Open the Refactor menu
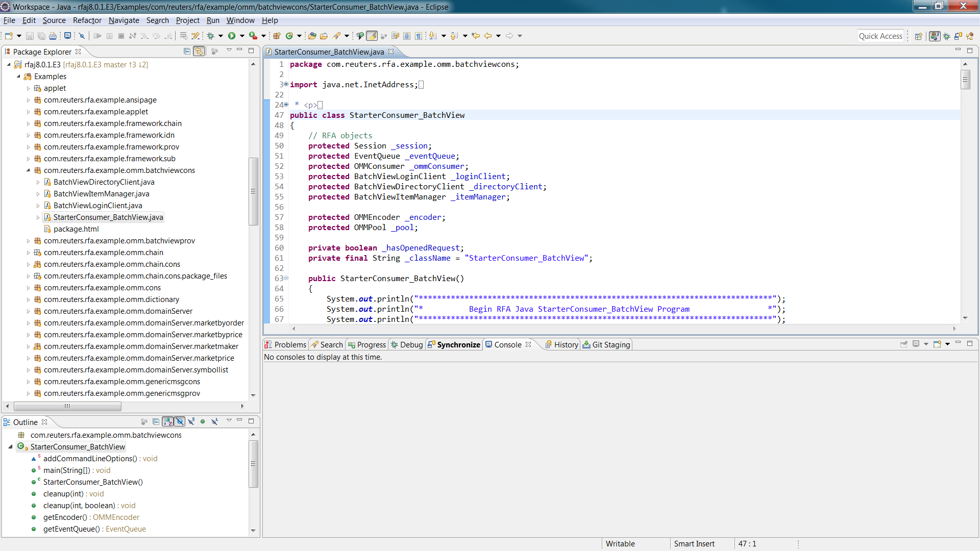Image resolution: width=980 pixels, height=551 pixels. click(87, 20)
